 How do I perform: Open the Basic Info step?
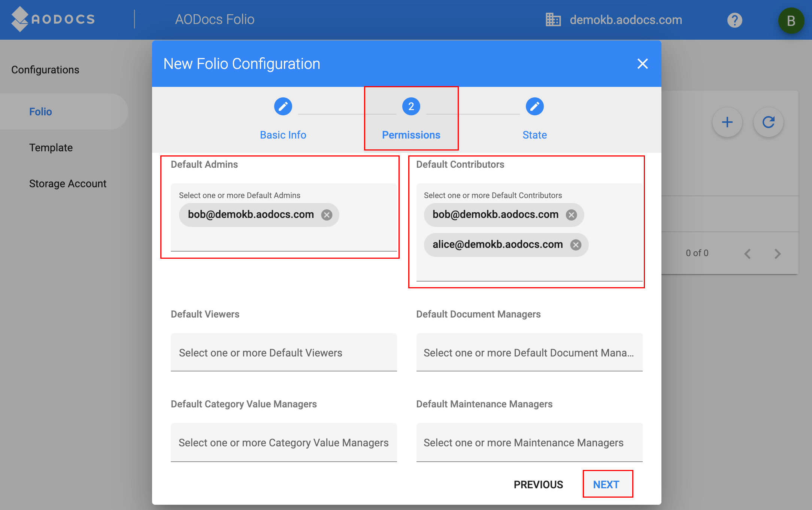283,135
